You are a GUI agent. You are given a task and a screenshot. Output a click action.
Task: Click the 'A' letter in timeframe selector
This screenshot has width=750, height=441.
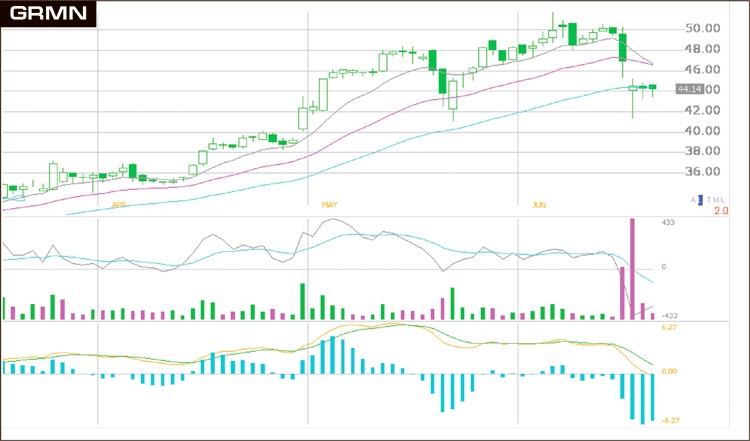pos(693,200)
